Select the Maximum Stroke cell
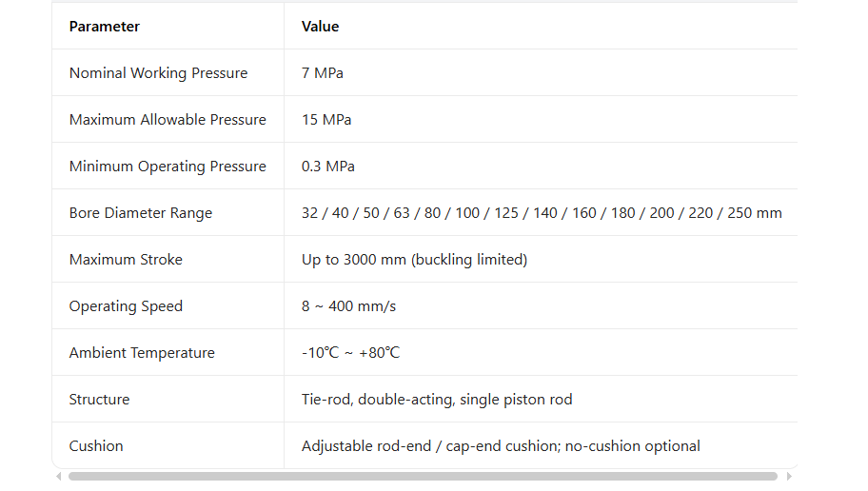 pyautogui.click(x=126, y=260)
